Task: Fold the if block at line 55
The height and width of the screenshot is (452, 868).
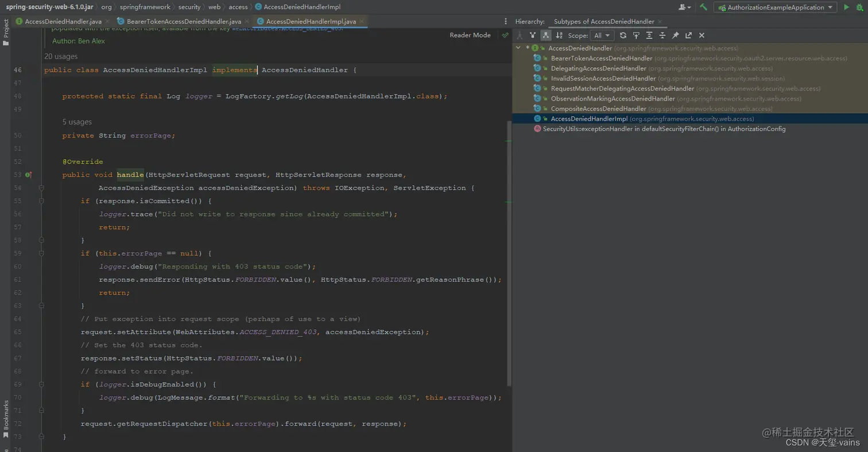Action: click(x=41, y=201)
